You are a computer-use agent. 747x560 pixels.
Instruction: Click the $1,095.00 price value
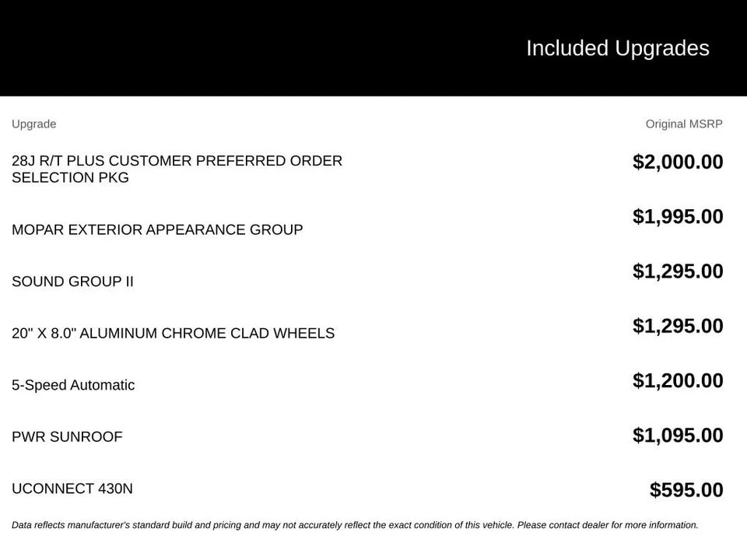coord(678,436)
